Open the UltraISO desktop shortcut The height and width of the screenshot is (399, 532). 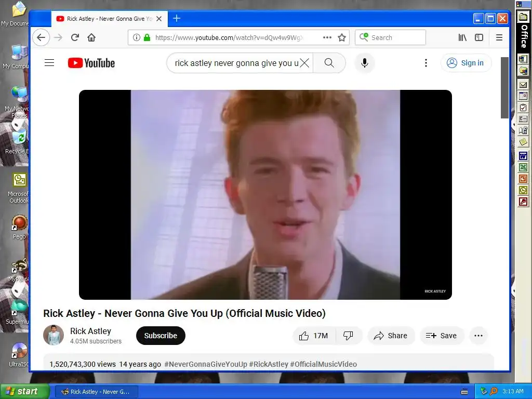pos(19,354)
